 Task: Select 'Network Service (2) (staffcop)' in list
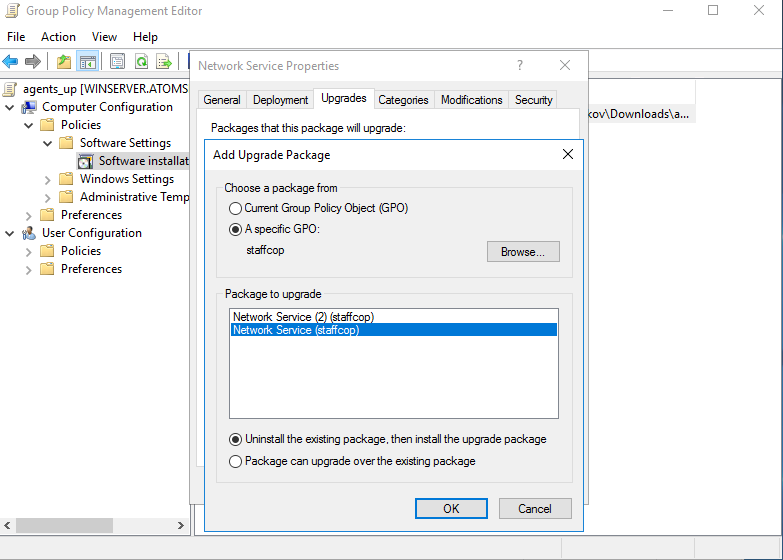coord(303,317)
